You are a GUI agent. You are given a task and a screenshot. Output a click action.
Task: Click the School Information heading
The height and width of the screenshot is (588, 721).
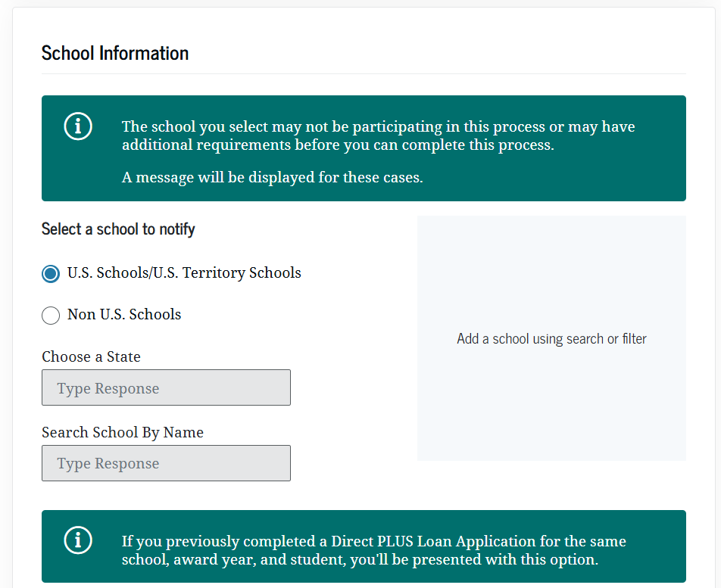click(115, 54)
